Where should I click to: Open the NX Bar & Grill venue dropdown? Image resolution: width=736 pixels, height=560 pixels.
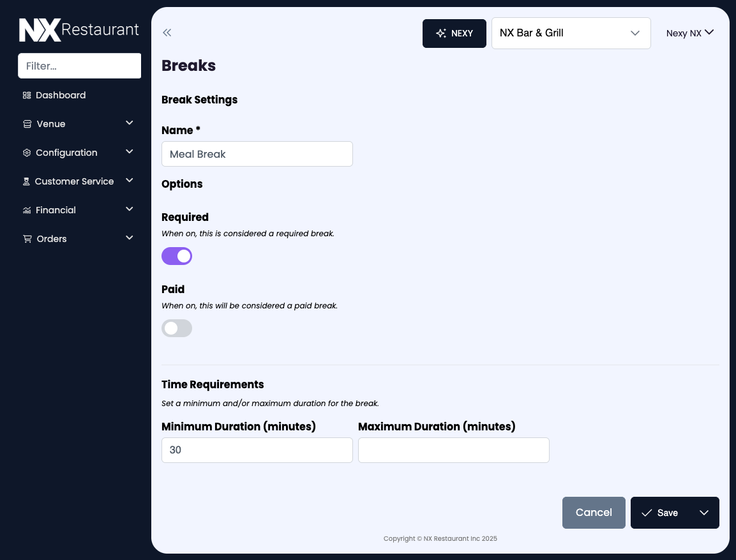pos(571,33)
